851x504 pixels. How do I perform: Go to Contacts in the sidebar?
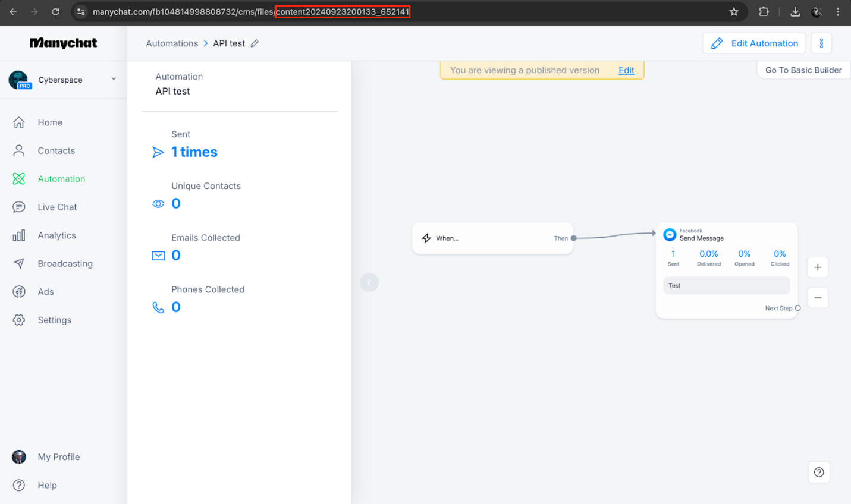[56, 151]
